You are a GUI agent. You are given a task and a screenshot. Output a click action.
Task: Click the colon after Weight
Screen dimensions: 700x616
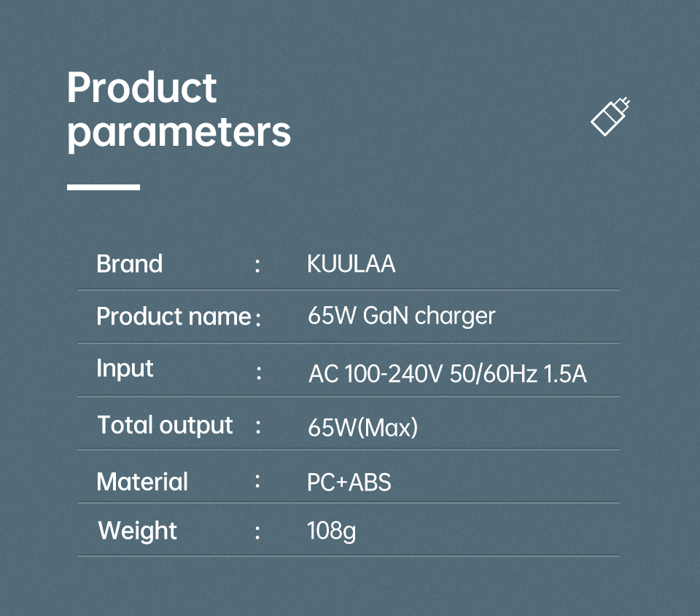(x=257, y=532)
